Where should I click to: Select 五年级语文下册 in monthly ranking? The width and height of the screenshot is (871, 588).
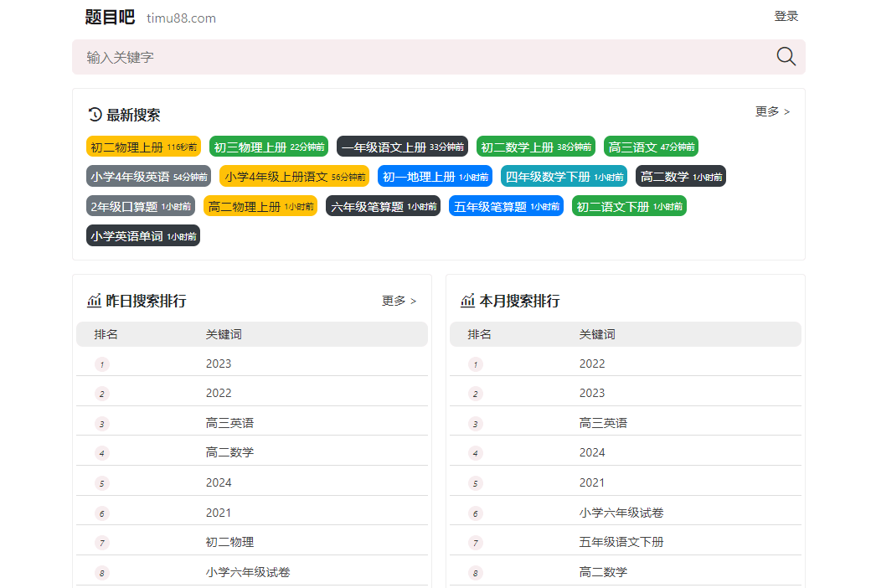tap(621, 542)
